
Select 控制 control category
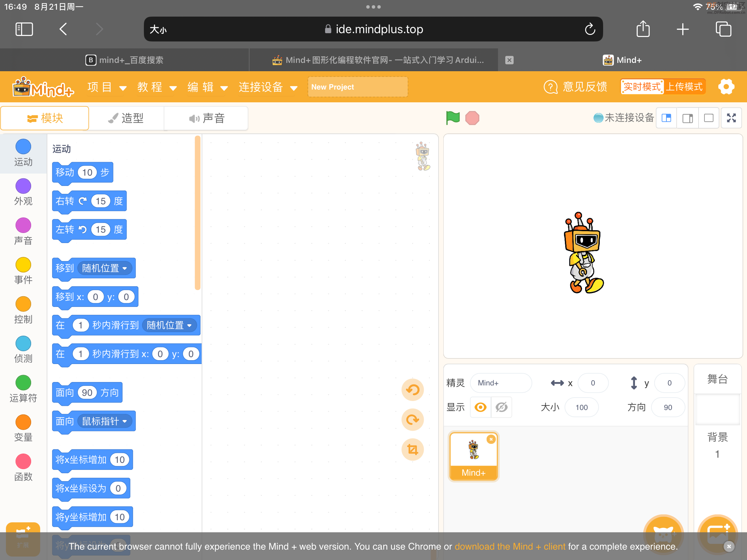pos(23,310)
